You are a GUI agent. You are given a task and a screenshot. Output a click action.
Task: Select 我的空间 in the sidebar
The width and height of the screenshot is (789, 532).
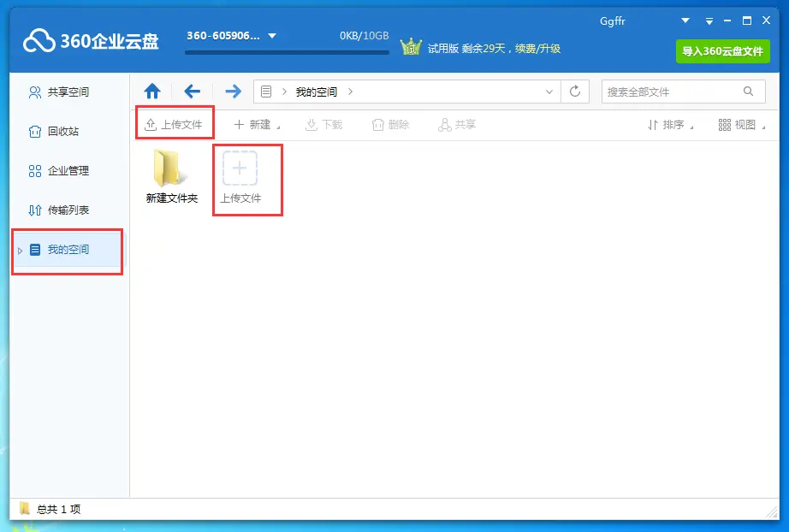click(68, 250)
